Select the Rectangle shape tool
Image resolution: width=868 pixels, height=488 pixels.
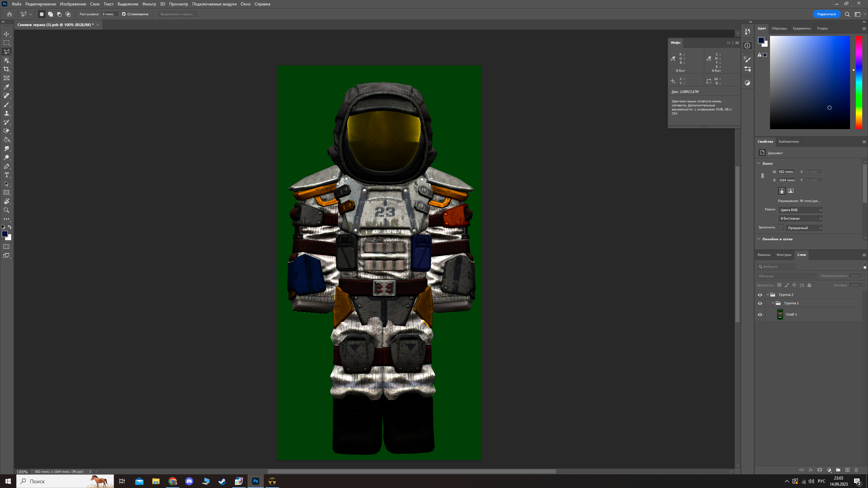(6, 192)
